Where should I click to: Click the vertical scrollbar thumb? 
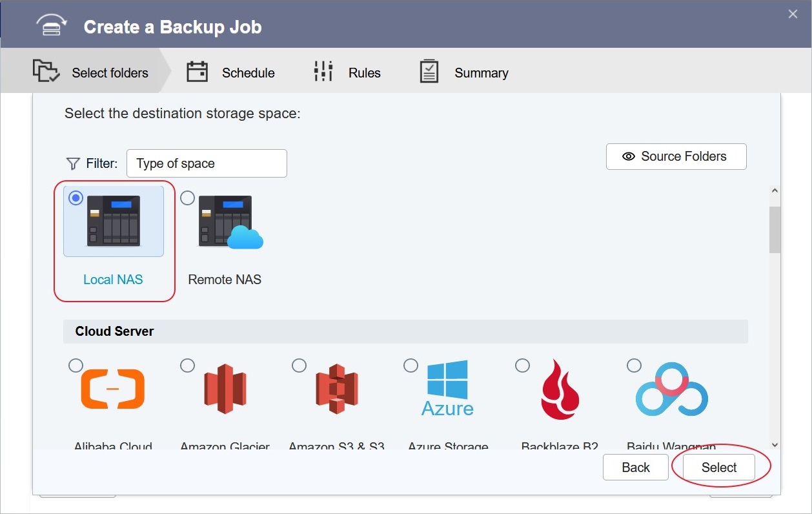775,229
